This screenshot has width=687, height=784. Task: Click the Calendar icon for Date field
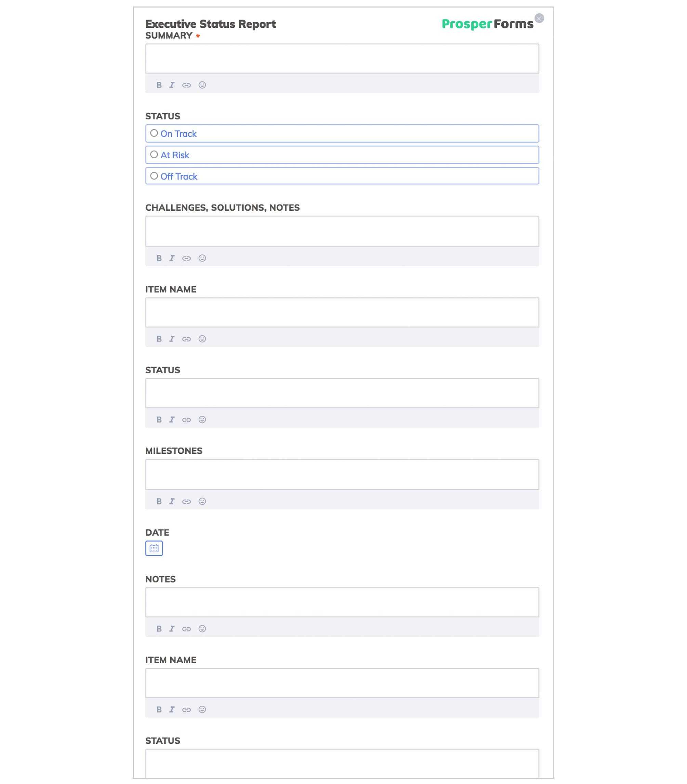(x=154, y=547)
